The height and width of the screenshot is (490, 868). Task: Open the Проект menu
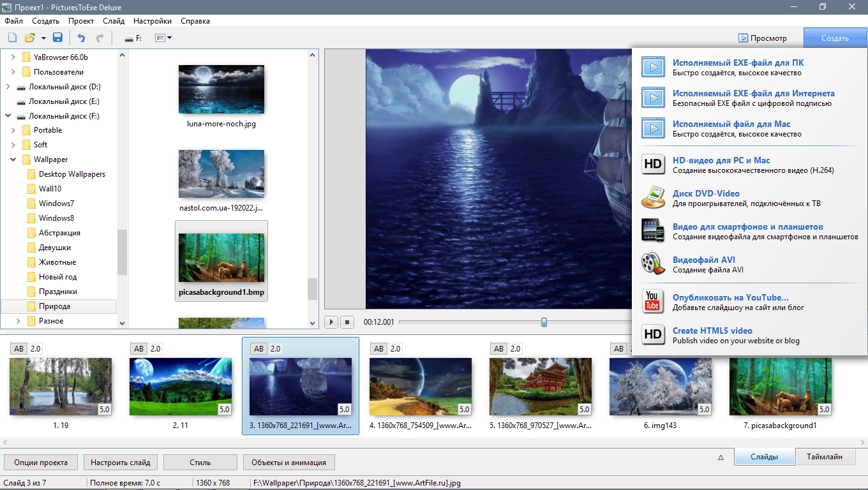click(81, 21)
